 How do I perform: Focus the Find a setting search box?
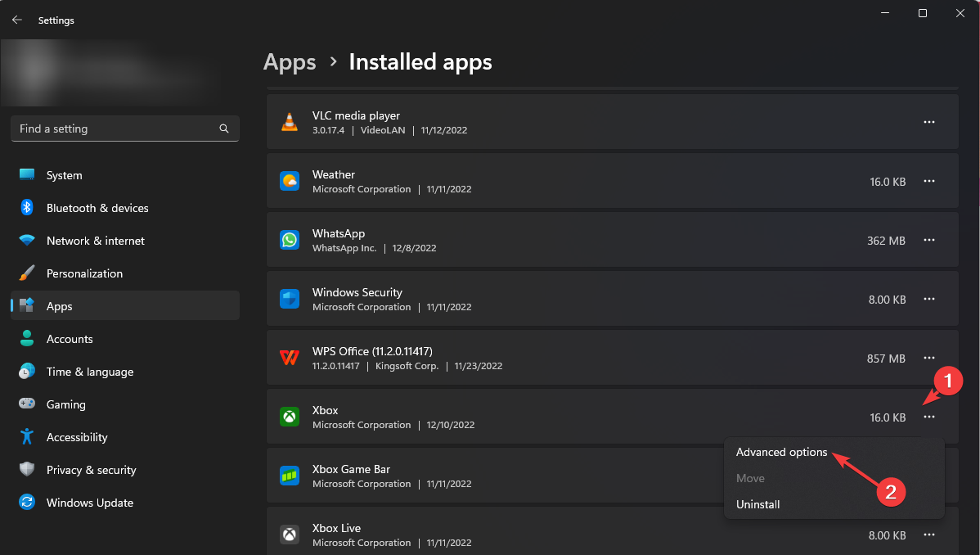125,129
